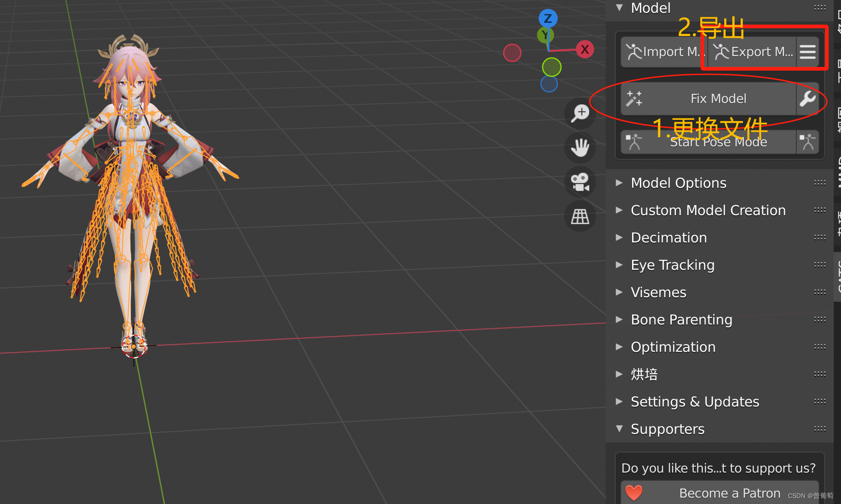Click the heart icon on Become a Patron

(x=634, y=493)
